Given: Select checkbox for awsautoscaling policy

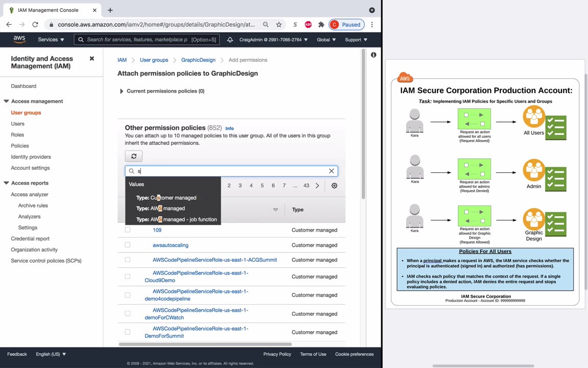Looking at the screenshot, I should (x=128, y=245).
